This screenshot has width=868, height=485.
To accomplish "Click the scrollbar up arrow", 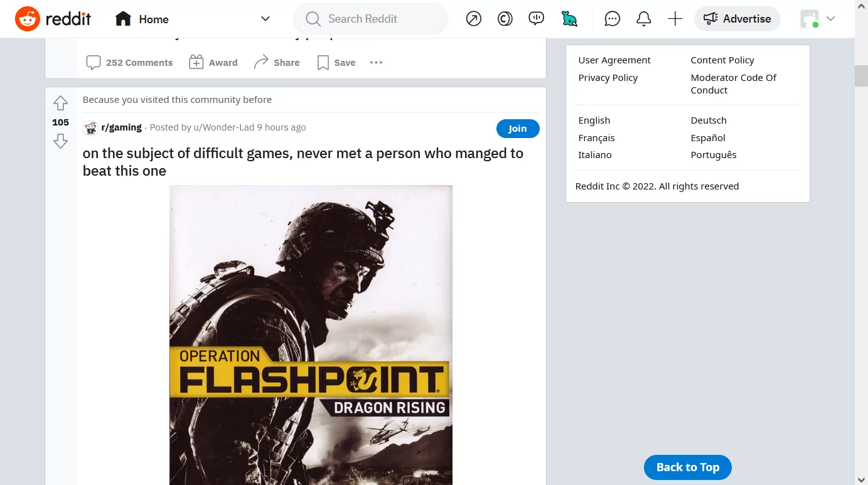I will (x=861, y=5).
